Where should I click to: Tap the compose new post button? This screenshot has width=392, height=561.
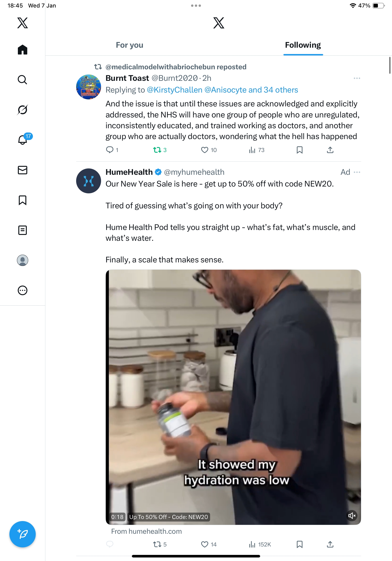tap(23, 534)
